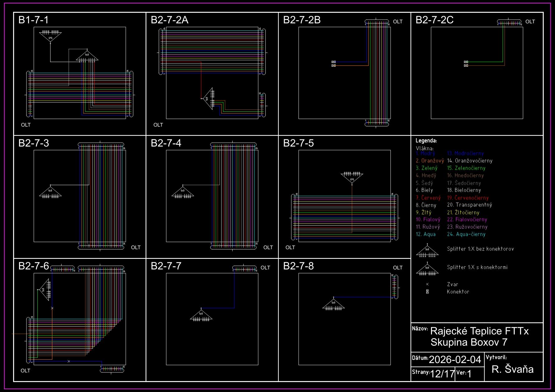Click the upper connector symbol in box B2-7-2B
Screen dimensions: 555x392
point(334,62)
